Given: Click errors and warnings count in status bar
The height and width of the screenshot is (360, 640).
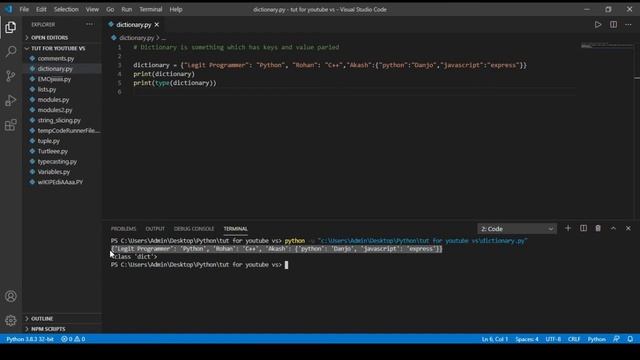Looking at the screenshot, I should 73,339.
